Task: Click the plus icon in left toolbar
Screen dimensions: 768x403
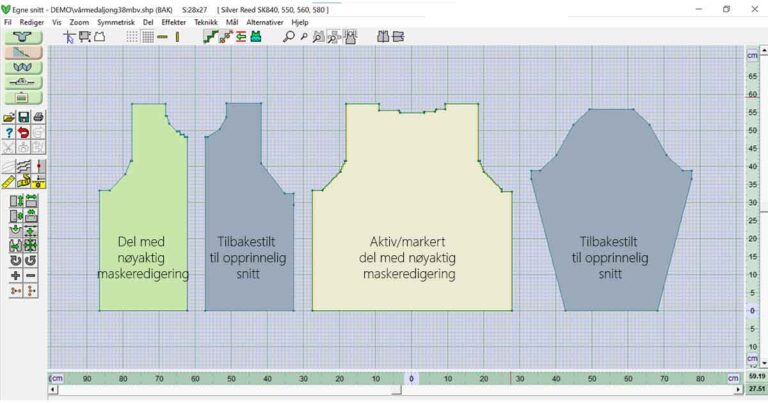Action: 15,275
